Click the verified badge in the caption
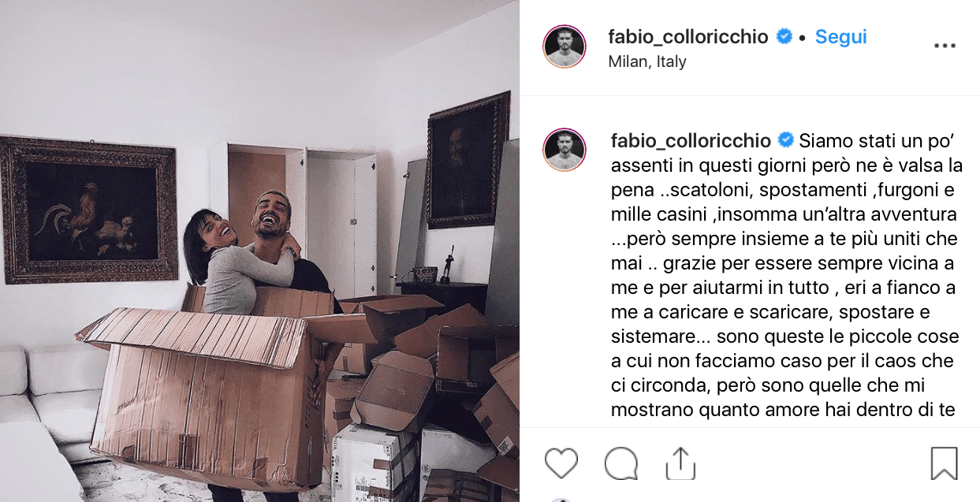Image resolution: width=980 pixels, height=502 pixels. point(786,140)
